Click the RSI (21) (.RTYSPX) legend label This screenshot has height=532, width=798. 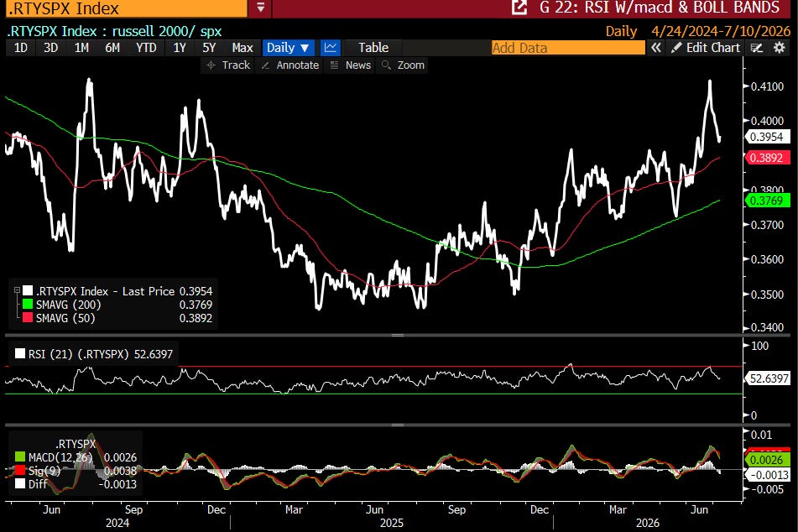(x=100, y=354)
